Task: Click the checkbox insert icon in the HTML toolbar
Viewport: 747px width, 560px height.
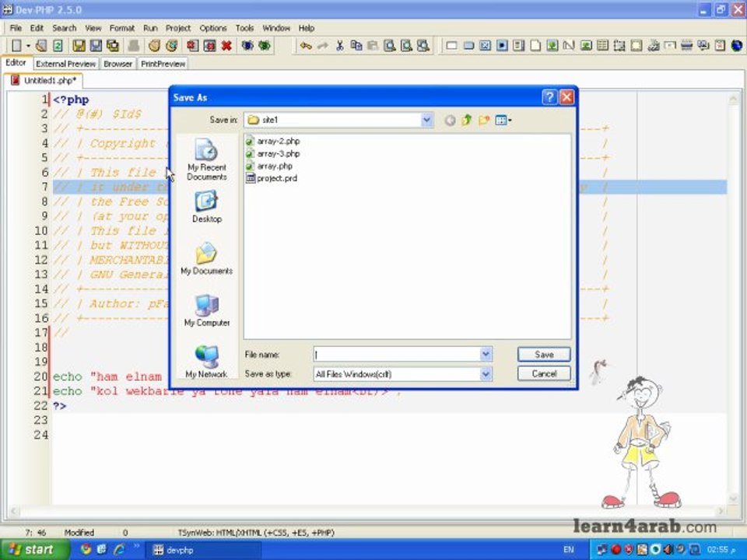Action: coord(485,46)
